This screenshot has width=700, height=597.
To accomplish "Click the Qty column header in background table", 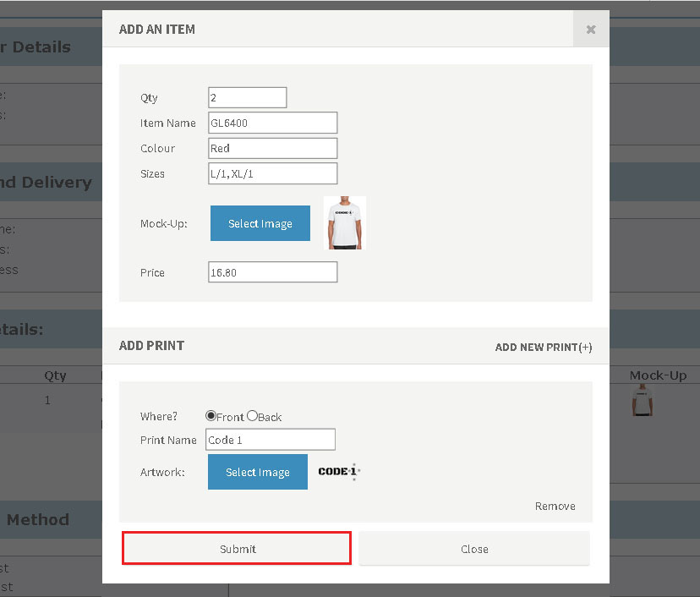I will point(55,375).
